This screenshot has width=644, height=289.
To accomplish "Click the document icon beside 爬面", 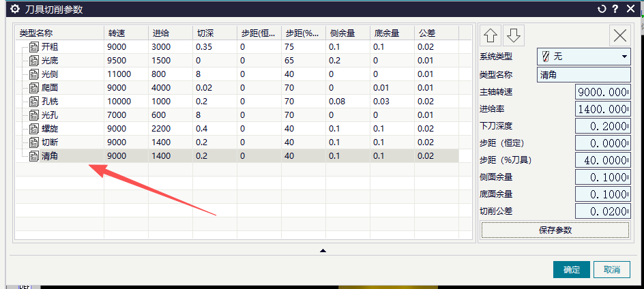I will pyautogui.click(x=33, y=87).
